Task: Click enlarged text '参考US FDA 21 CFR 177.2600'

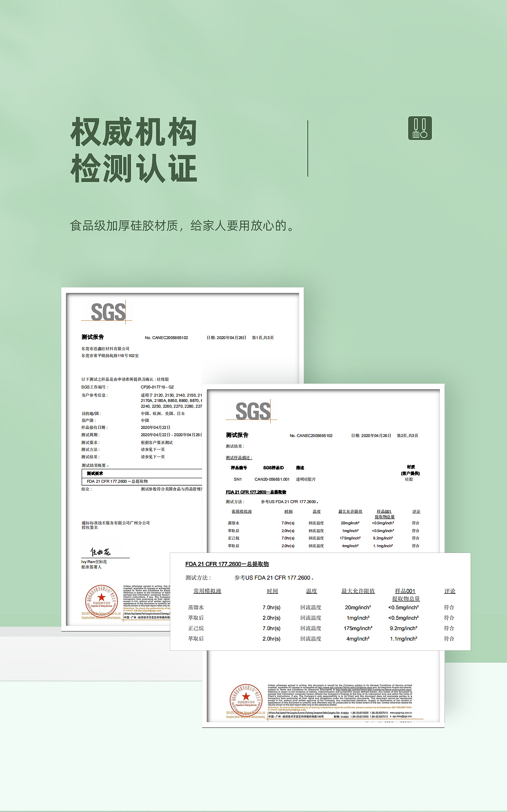Action: tap(272, 578)
